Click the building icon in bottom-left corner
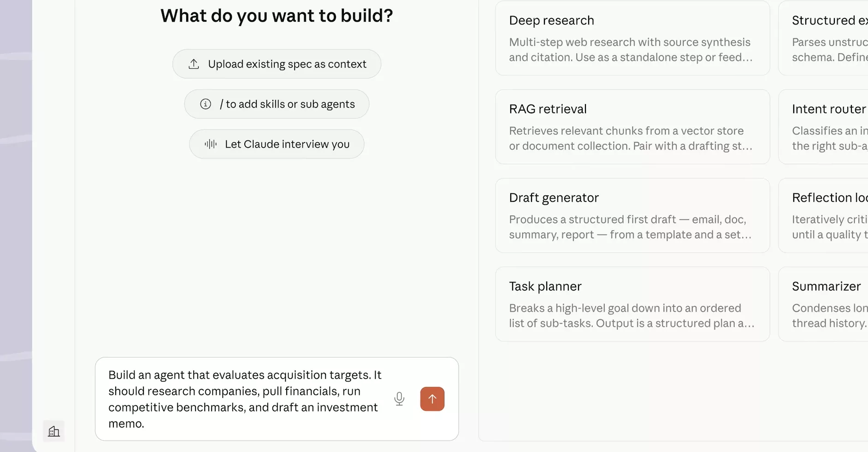The image size is (868, 452). pos(54,431)
